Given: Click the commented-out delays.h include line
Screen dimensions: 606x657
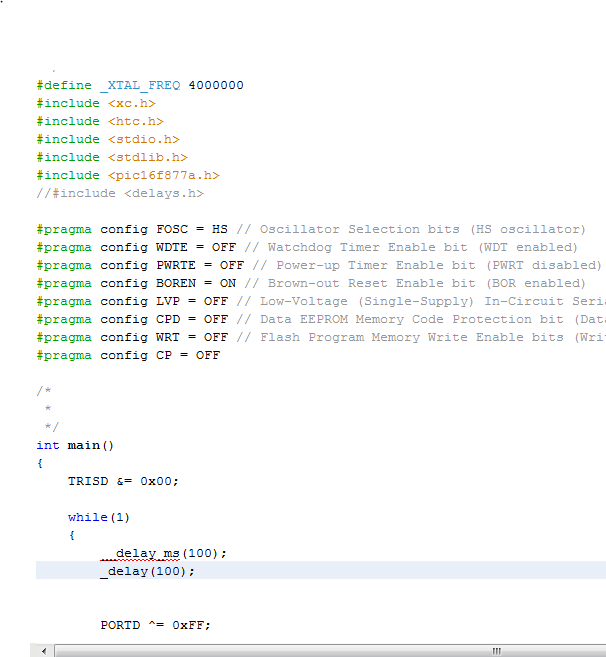Looking at the screenshot, I should [x=120, y=194].
